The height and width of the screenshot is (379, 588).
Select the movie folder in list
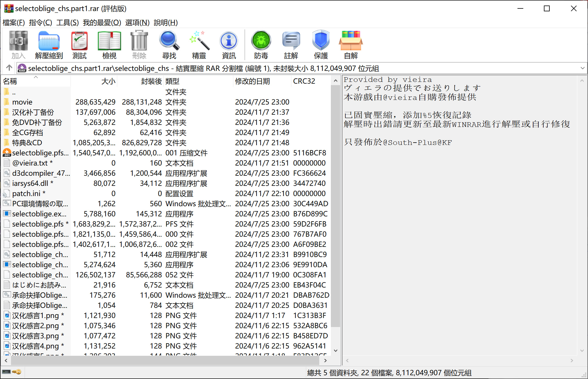click(x=22, y=102)
